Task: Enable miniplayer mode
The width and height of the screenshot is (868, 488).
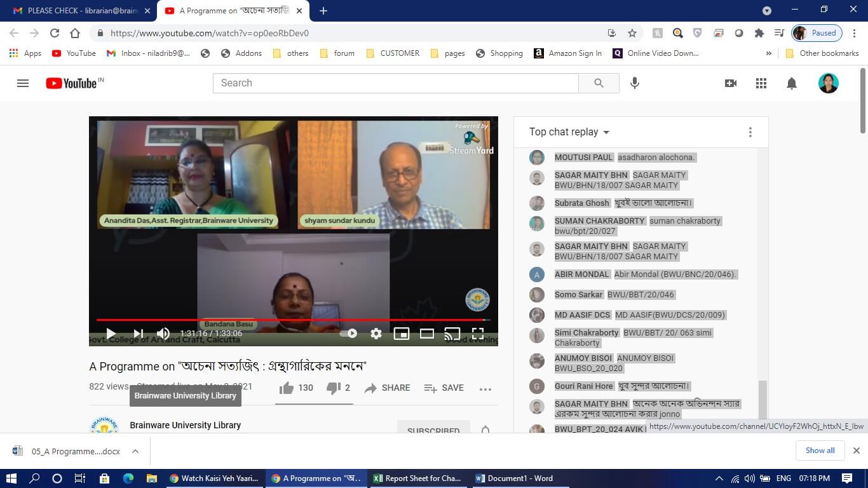Action: coord(402,334)
